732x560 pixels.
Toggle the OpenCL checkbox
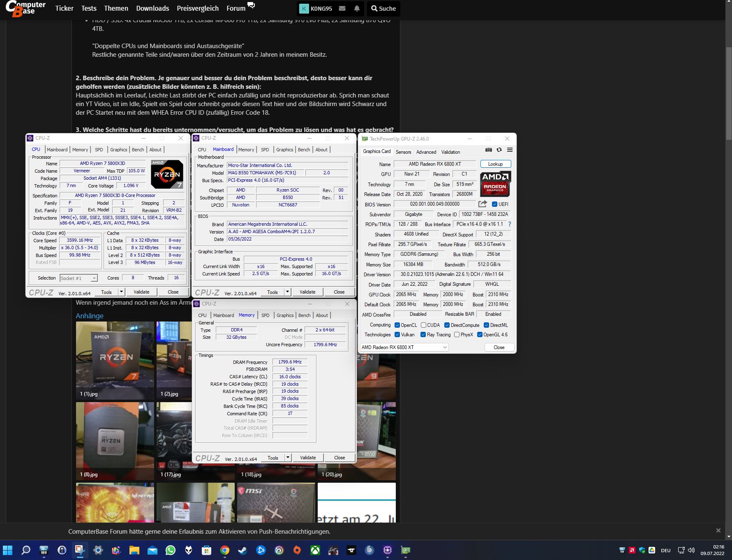[x=397, y=325]
